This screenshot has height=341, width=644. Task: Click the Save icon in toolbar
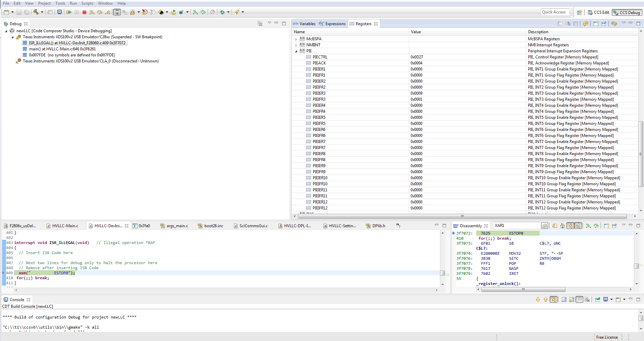[x=19, y=12]
